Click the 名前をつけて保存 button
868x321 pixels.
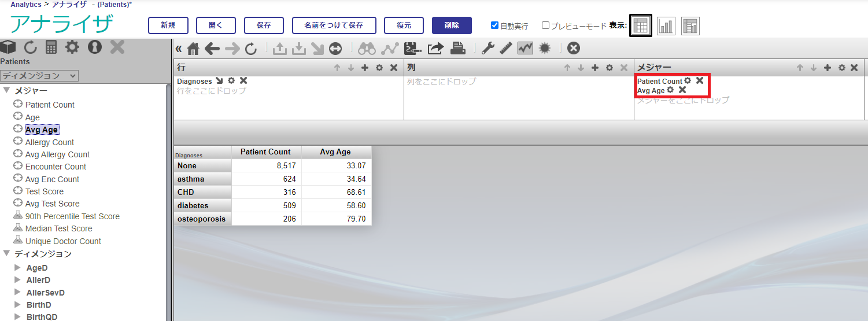click(334, 25)
